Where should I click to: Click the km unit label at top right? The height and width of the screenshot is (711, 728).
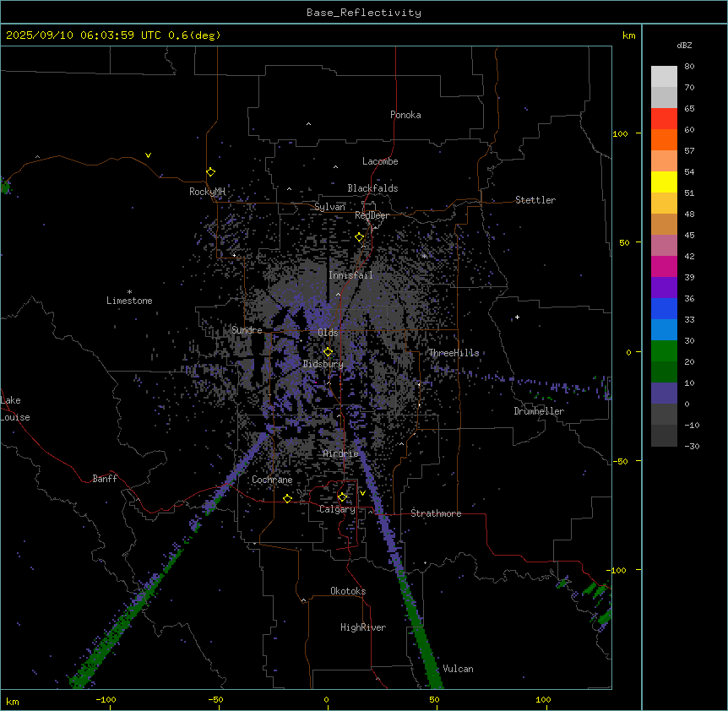click(x=628, y=35)
